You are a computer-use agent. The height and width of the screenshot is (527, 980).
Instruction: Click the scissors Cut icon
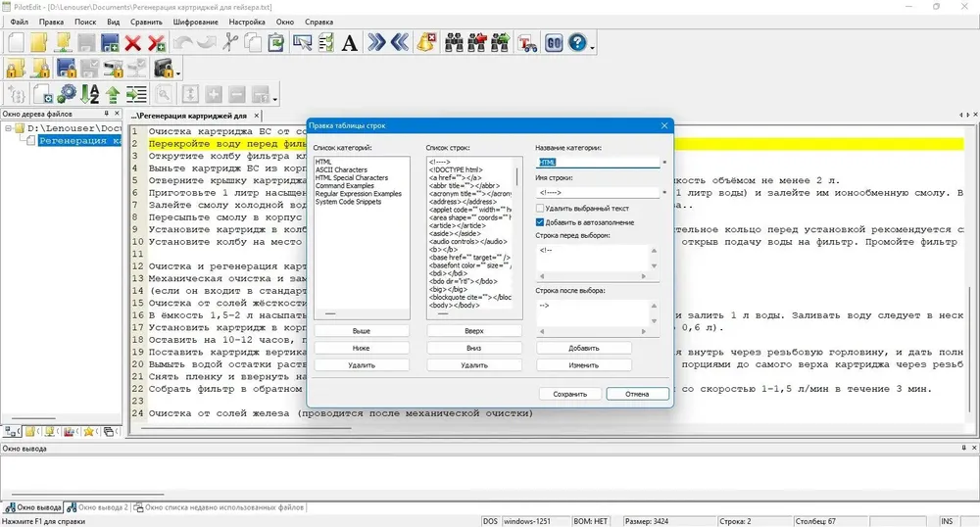coord(230,43)
